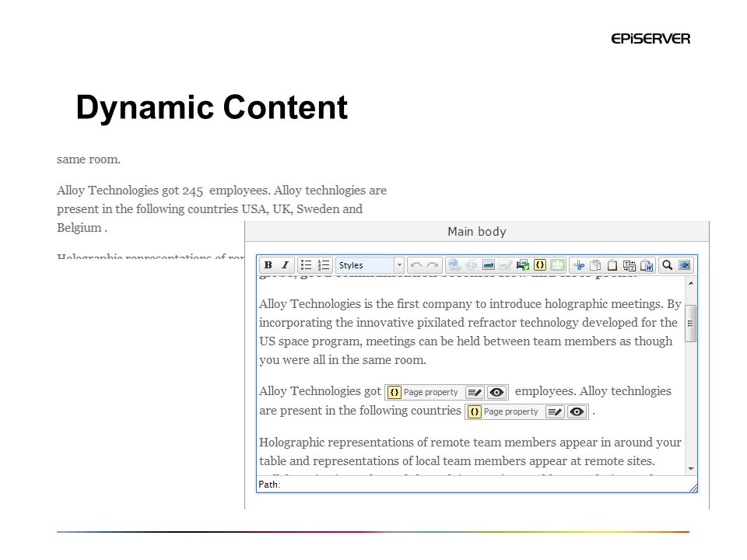Click the editor resize handle corner
The height and width of the screenshot is (560, 747).
click(693, 488)
